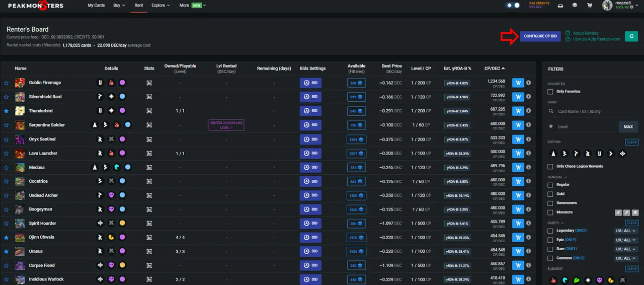Check the Common rarity checkbox
Screen dimensions: 644x285
(x=550, y=258)
